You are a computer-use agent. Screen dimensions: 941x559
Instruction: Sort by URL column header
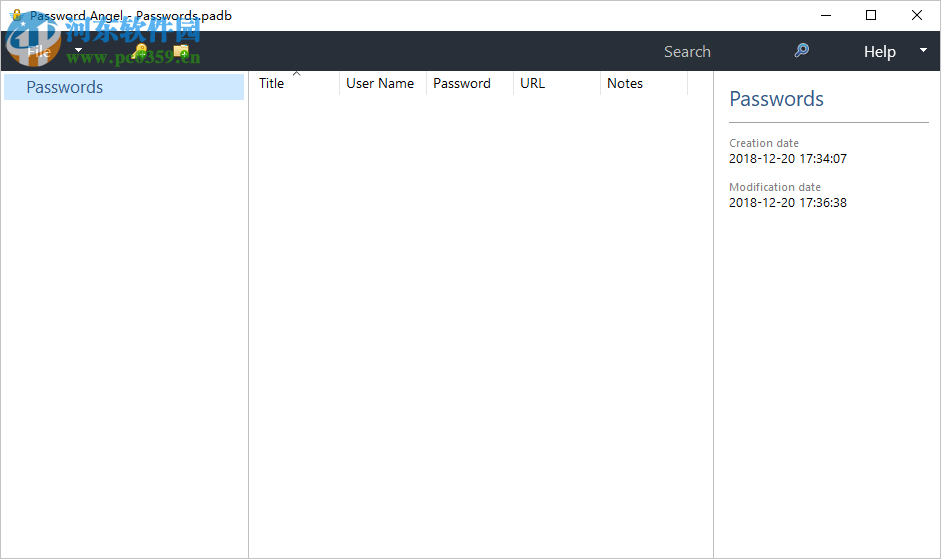pos(556,83)
